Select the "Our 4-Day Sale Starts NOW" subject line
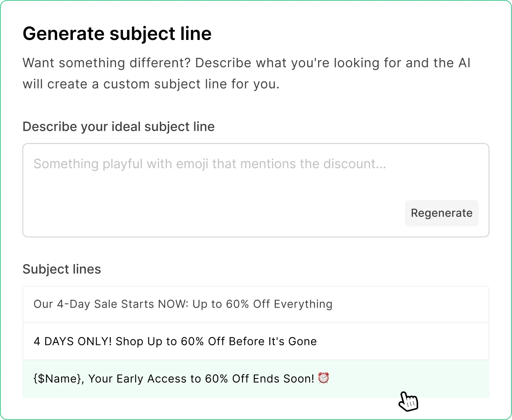Image resolution: width=512 pixels, height=420 pixels. tap(183, 304)
